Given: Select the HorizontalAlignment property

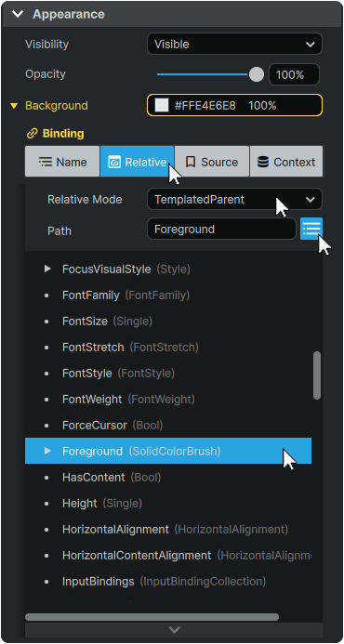Looking at the screenshot, I should pyautogui.click(x=168, y=530).
